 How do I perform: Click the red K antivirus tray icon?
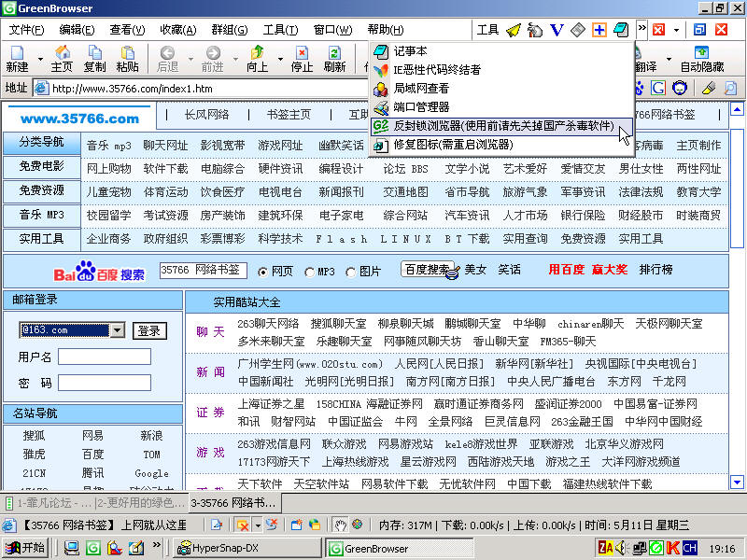[672, 548]
